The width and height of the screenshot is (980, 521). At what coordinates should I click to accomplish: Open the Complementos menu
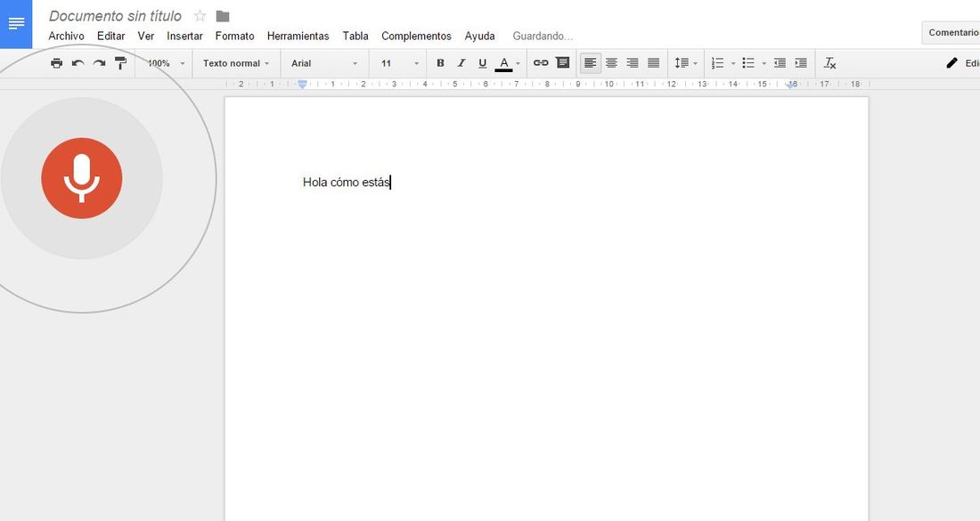pos(416,37)
